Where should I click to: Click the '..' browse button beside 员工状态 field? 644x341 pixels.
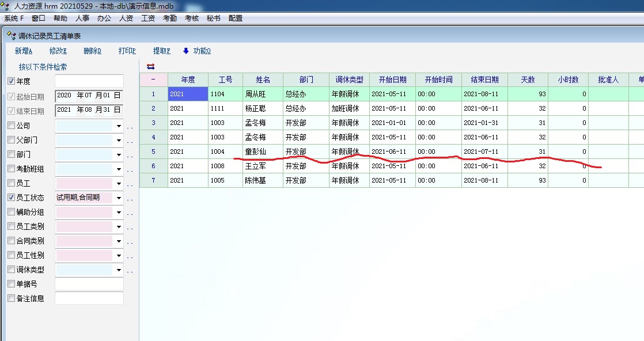(130, 198)
